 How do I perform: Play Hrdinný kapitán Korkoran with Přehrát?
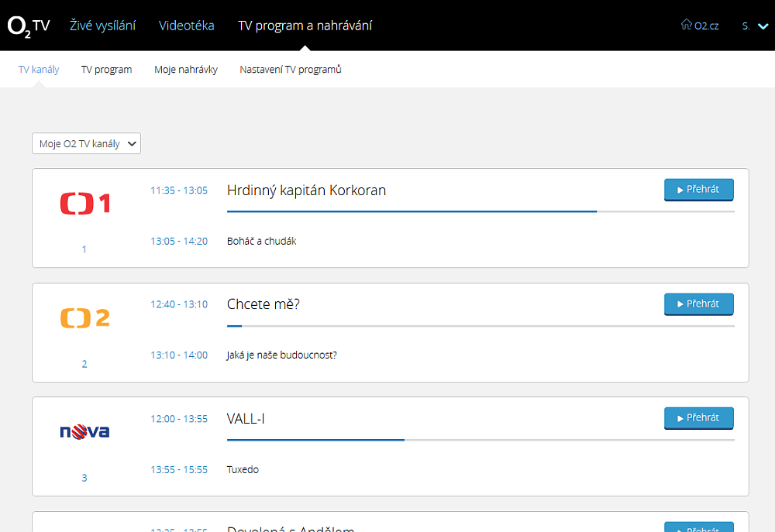coord(698,190)
